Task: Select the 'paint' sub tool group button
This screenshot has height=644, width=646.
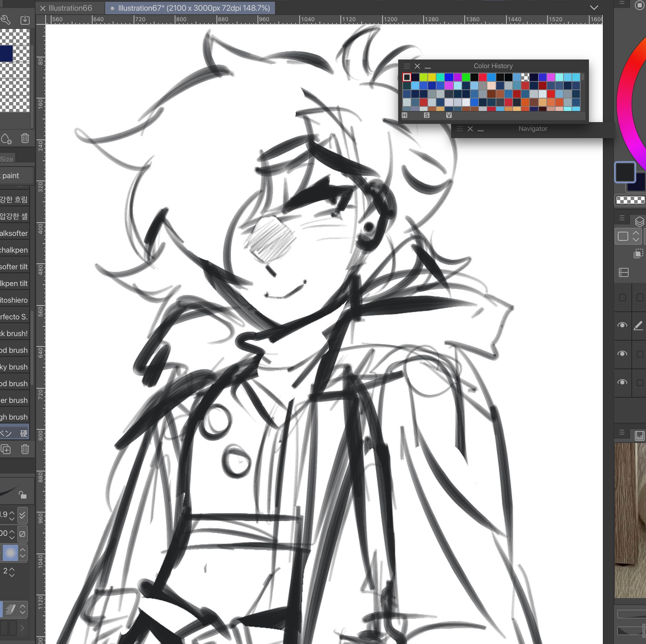Action: click(17, 175)
